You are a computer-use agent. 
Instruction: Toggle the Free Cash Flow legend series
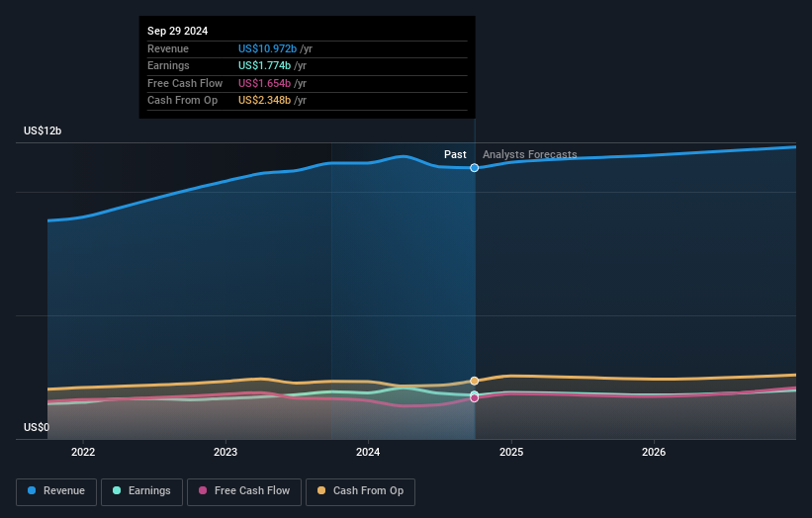244,491
